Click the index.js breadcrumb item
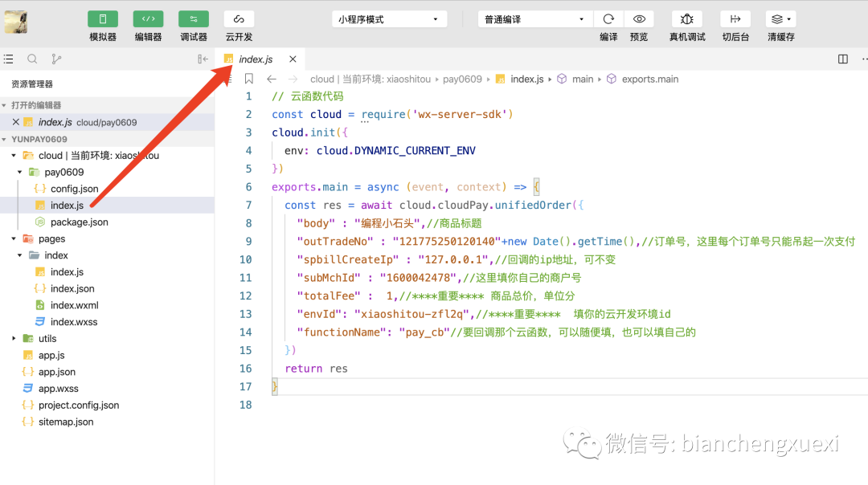Screen dimensions: 868x485 tap(526, 79)
